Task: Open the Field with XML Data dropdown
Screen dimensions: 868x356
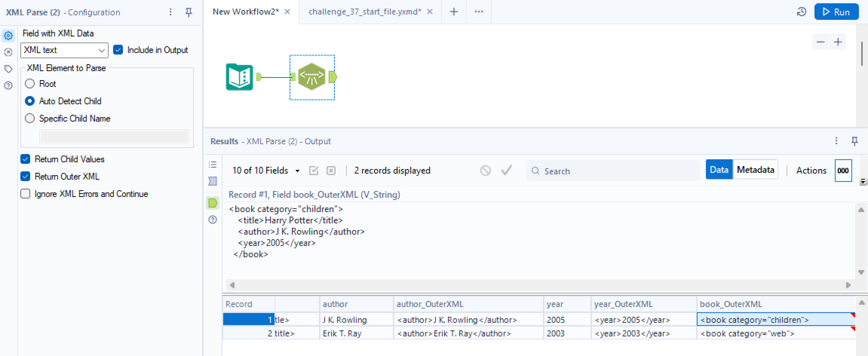Action: coord(64,50)
